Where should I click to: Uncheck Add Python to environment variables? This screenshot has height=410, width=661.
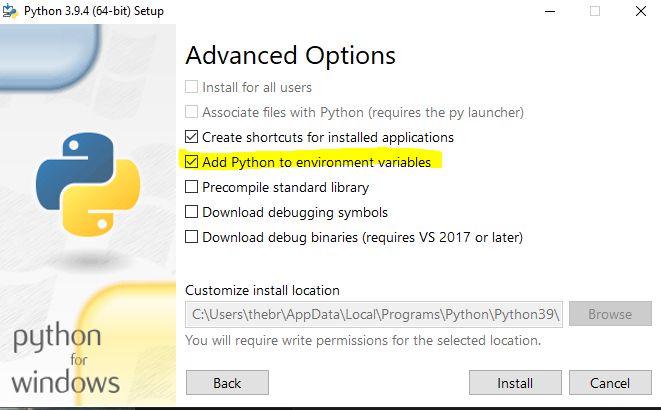[x=191, y=161]
